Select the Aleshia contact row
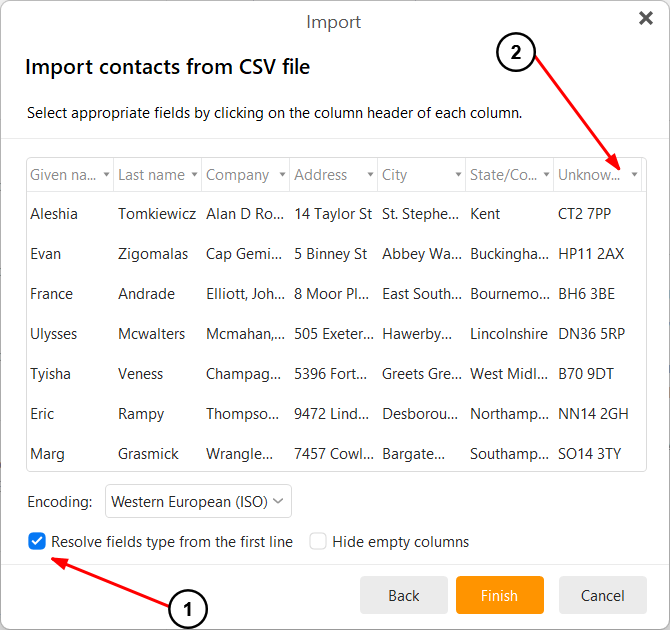This screenshot has height=631, width=670. tap(54, 214)
